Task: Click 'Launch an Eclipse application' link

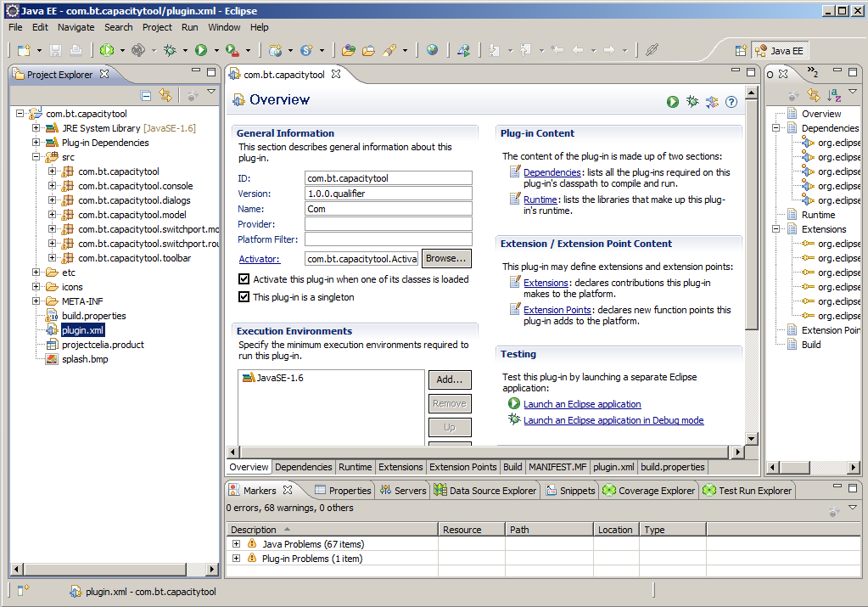Action: pos(582,404)
